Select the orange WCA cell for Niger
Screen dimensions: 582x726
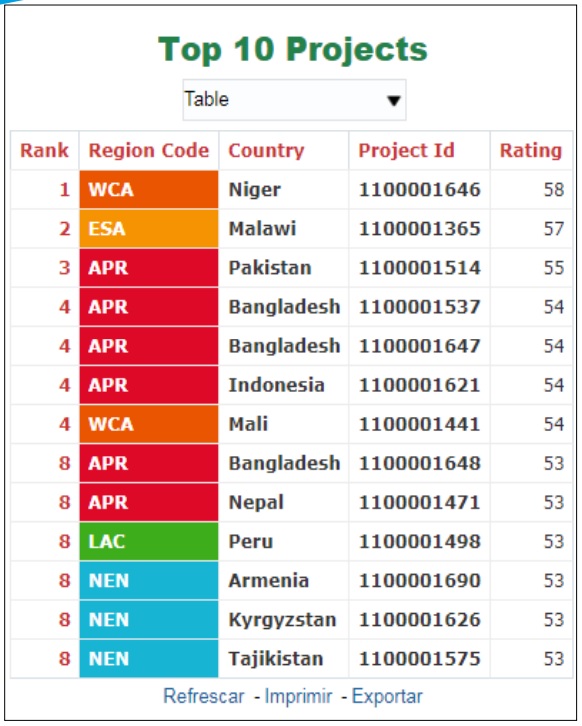tap(149, 189)
